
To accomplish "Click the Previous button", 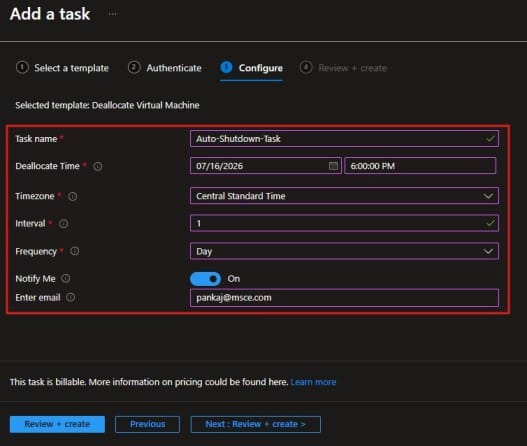I will [147, 424].
